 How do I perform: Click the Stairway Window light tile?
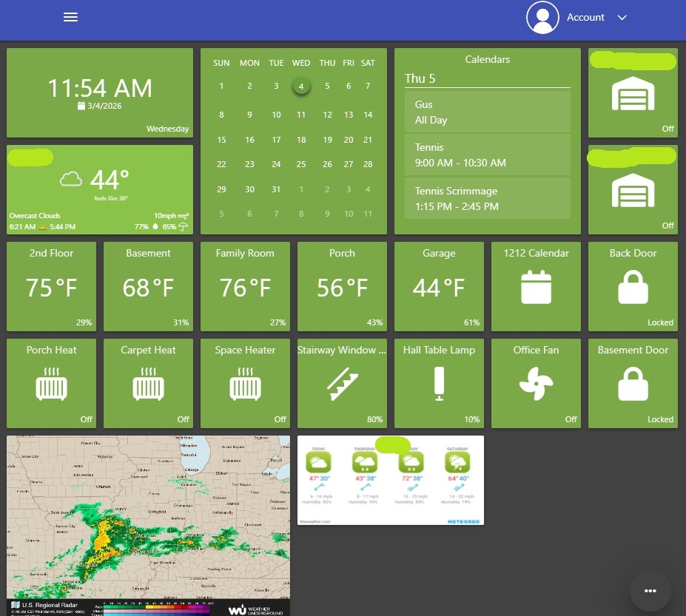(342, 384)
